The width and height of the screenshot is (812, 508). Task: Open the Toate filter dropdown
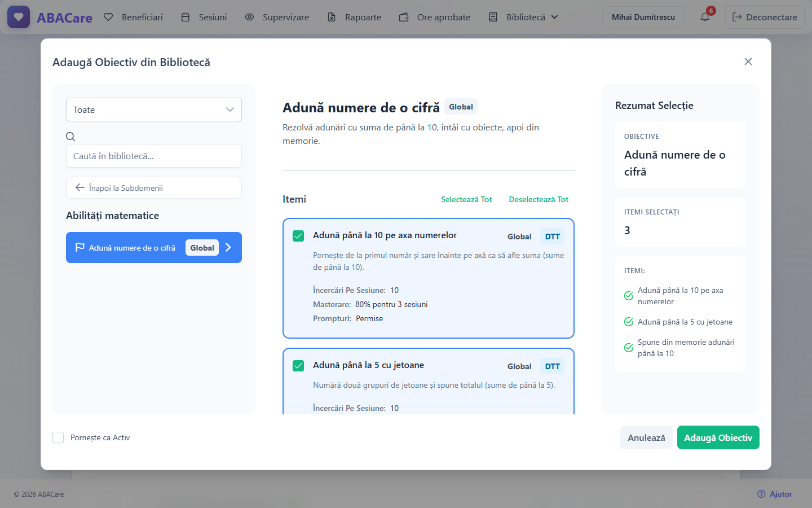pos(154,110)
